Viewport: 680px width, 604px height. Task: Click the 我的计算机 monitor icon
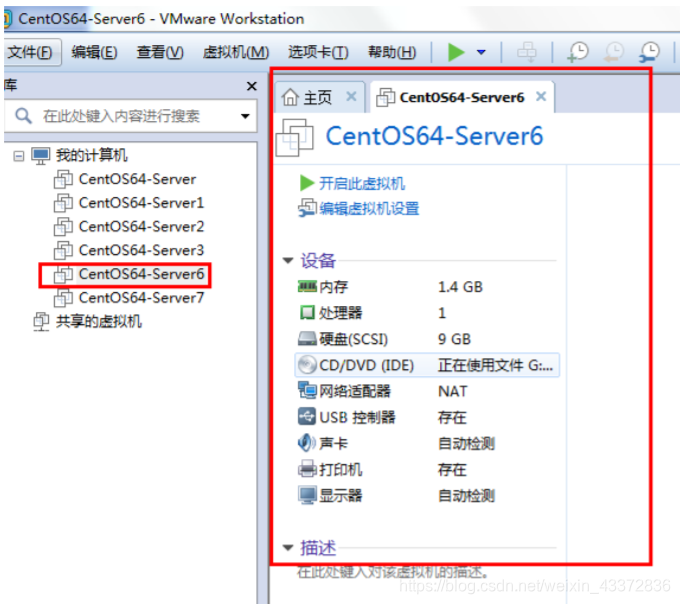(41, 156)
